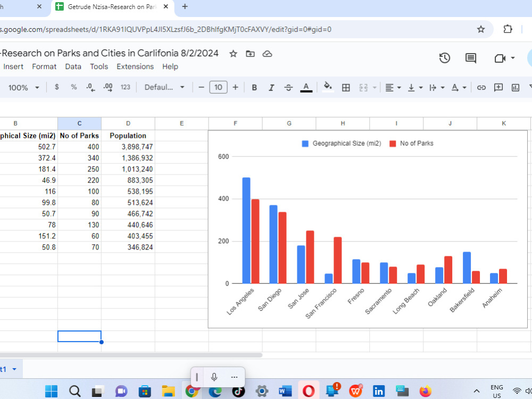Open cell borders options

coord(346,88)
